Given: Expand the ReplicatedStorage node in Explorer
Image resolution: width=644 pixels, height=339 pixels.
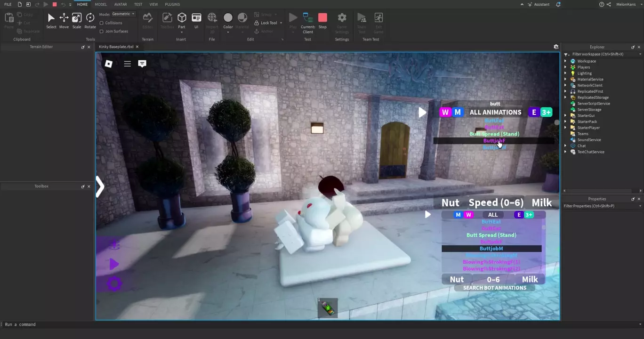Looking at the screenshot, I should coord(565,97).
